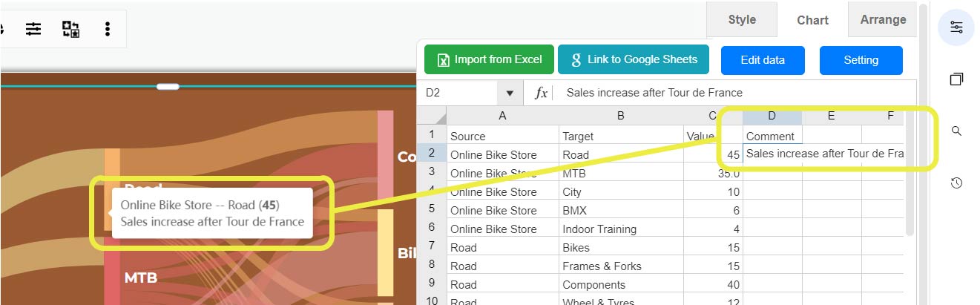This screenshot has height=305, width=980.
Task: Click Link to Google Sheets button
Action: point(634,59)
